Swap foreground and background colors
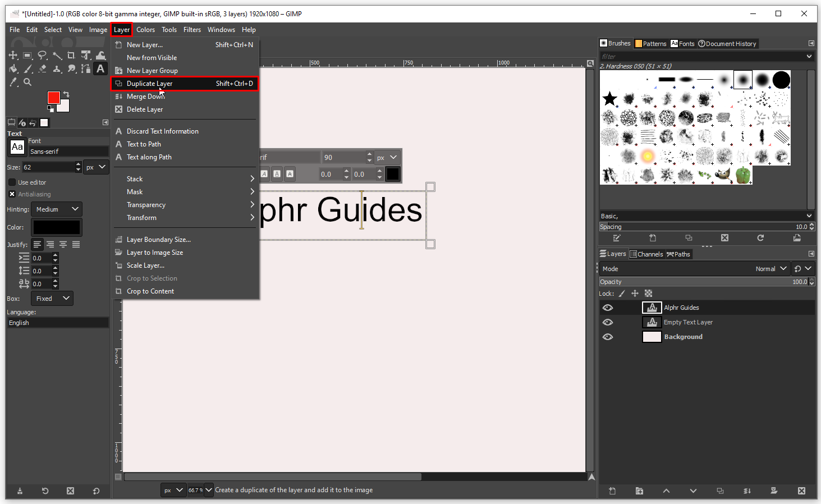The height and width of the screenshot is (504, 821). coord(66,94)
